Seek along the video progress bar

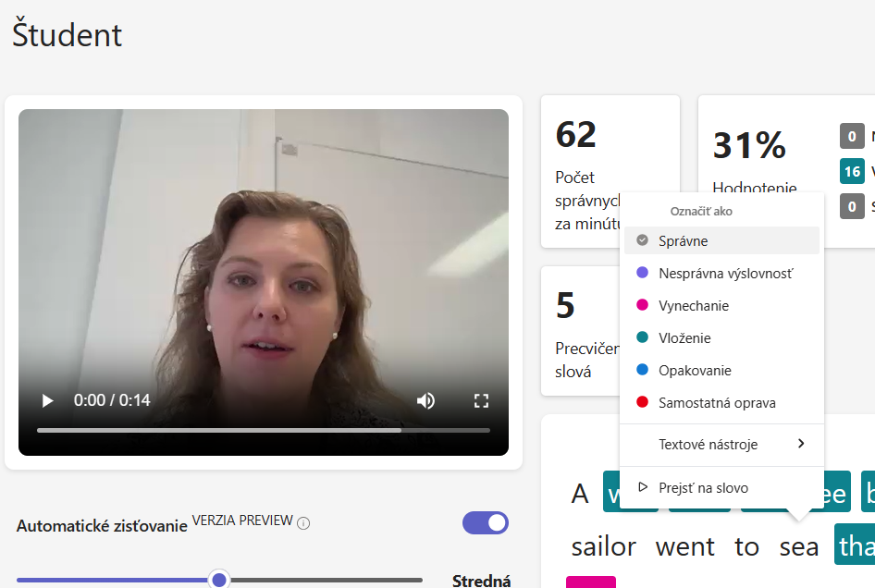(264, 430)
